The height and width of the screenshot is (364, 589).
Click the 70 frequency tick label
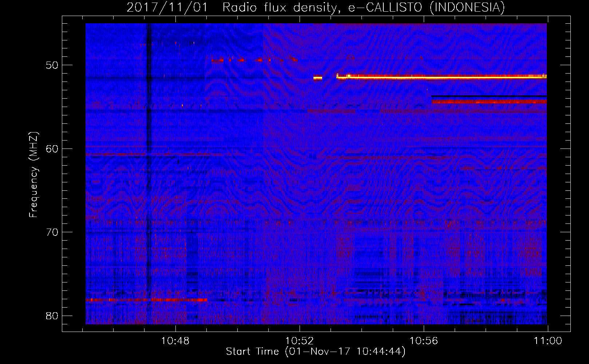tap(52, 232)
